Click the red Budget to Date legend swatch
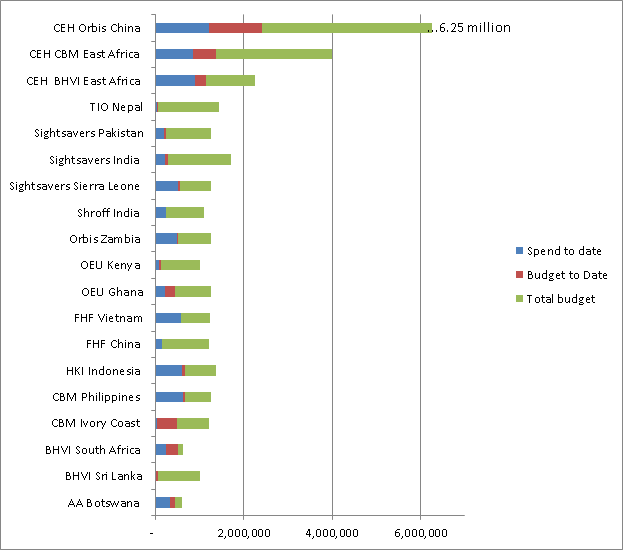623x550 pixels. pos(519,275)
